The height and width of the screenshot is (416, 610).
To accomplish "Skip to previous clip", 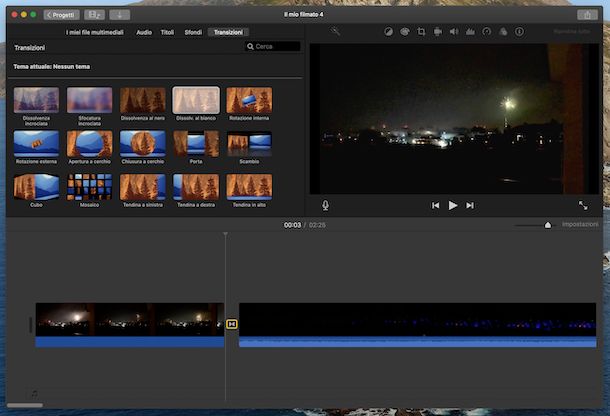I will point(435,205).
